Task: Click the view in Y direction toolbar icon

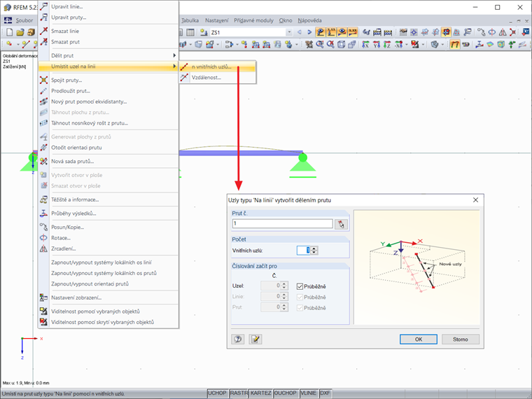Action: click(x=377, y=44)
